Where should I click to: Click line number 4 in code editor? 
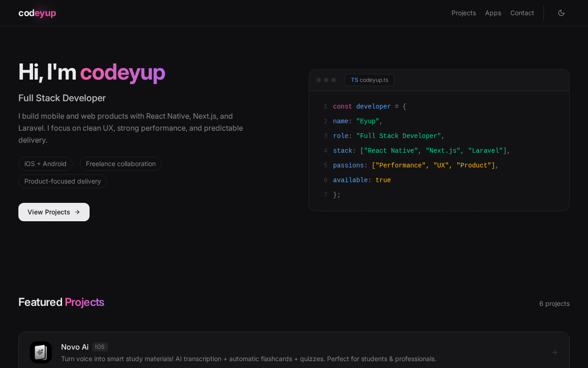[x=325, y=151]
